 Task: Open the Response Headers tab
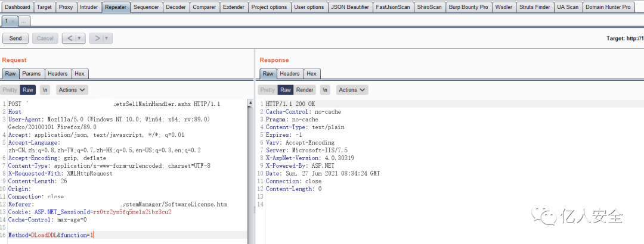click(290, 73)
